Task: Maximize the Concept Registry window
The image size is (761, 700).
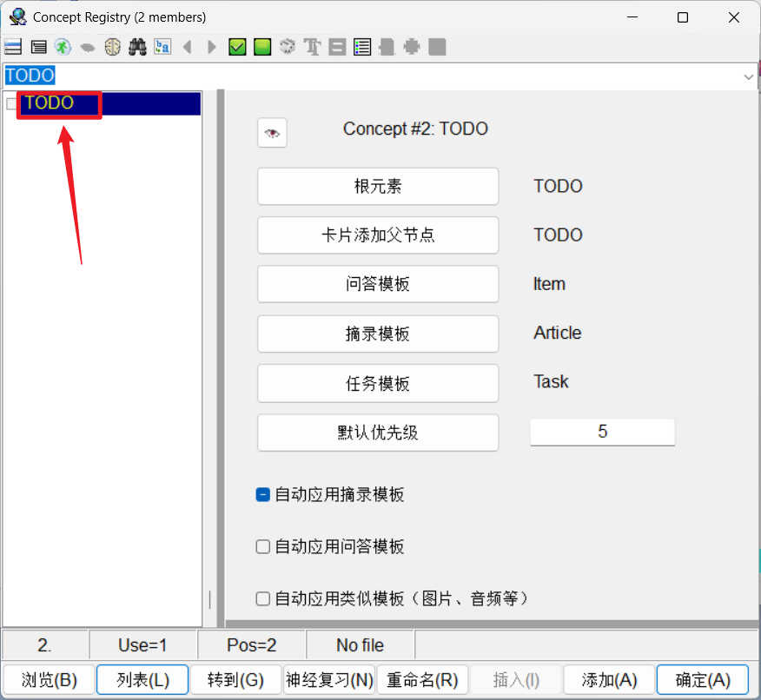Action: click(x=682, y=17)
